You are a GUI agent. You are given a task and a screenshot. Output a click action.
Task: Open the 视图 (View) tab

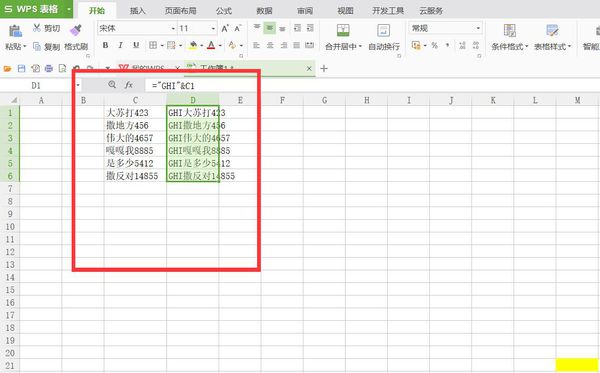[x=345, y=10]
